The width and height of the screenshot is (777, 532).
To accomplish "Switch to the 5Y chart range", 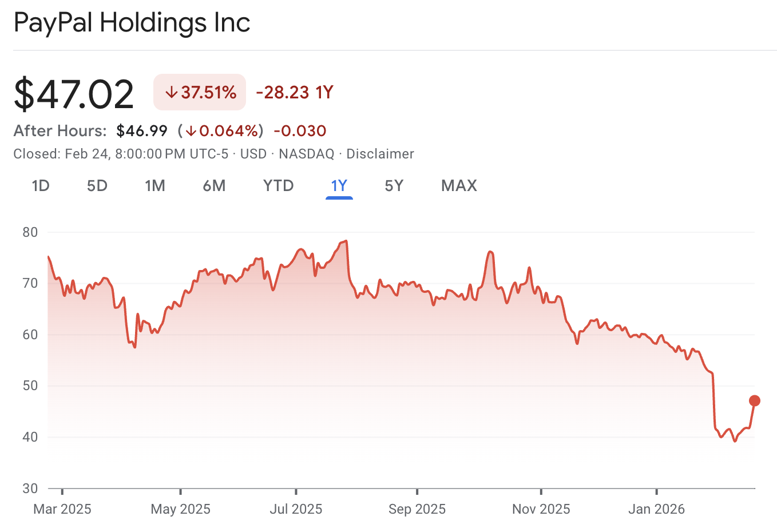I will coord(394,186).
